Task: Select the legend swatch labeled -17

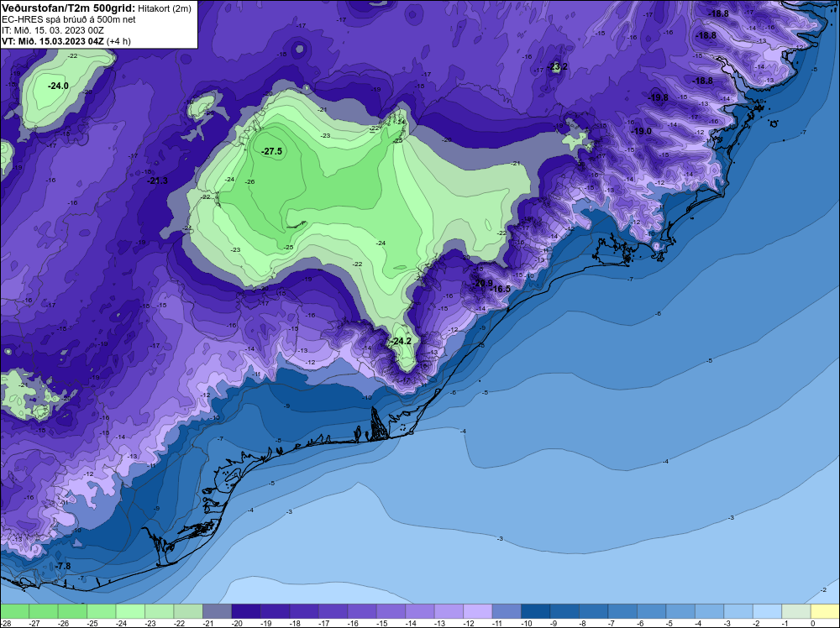Action: click(333, 611)
